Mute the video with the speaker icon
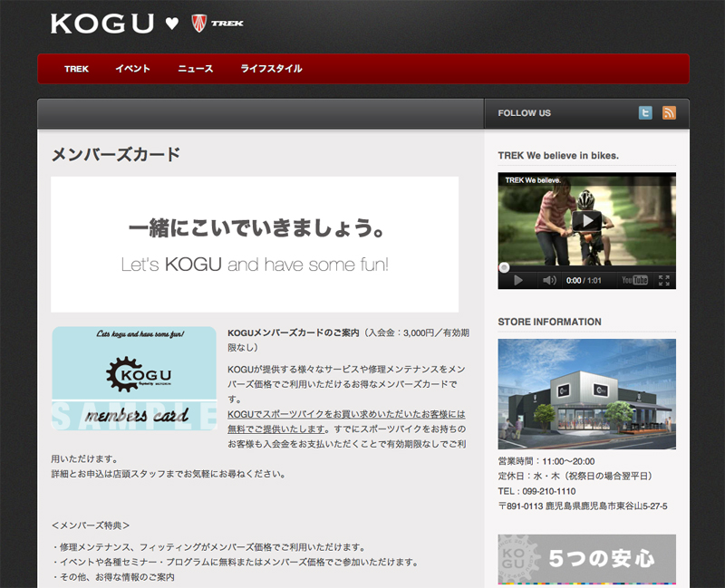The width and height of the screenshot is (725, 588). [x=549, y=280]
